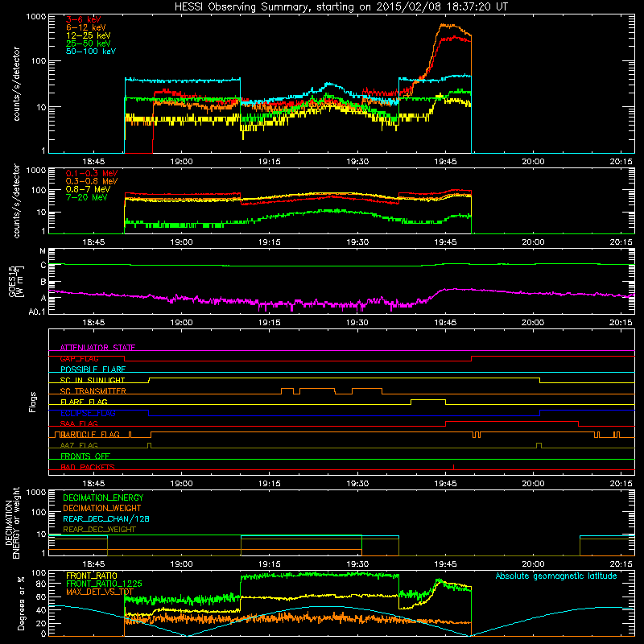Click the SC_TRANSMITTER flag label
Screen dimensions: 644x644
click(93, 391)
